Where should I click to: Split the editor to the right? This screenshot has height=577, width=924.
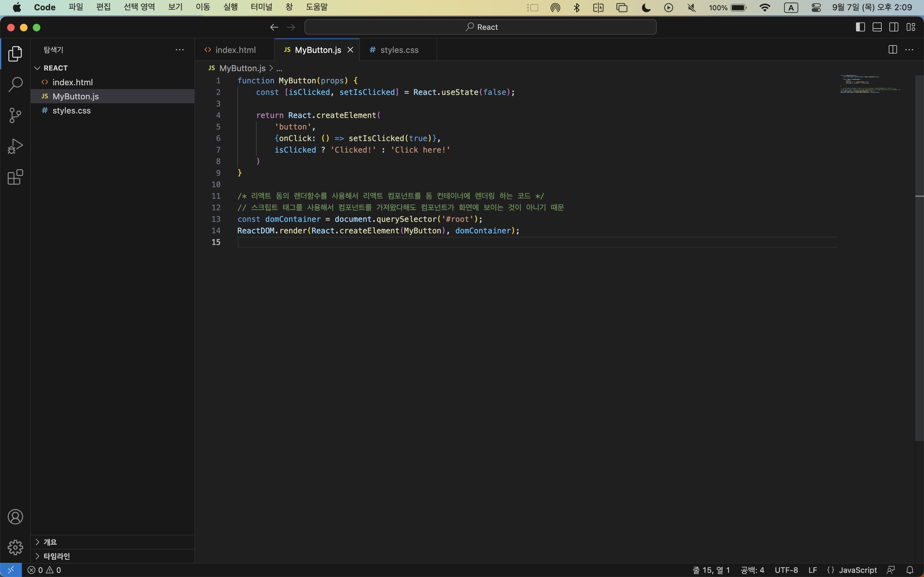pyautogui.click(x=892, y=50)
